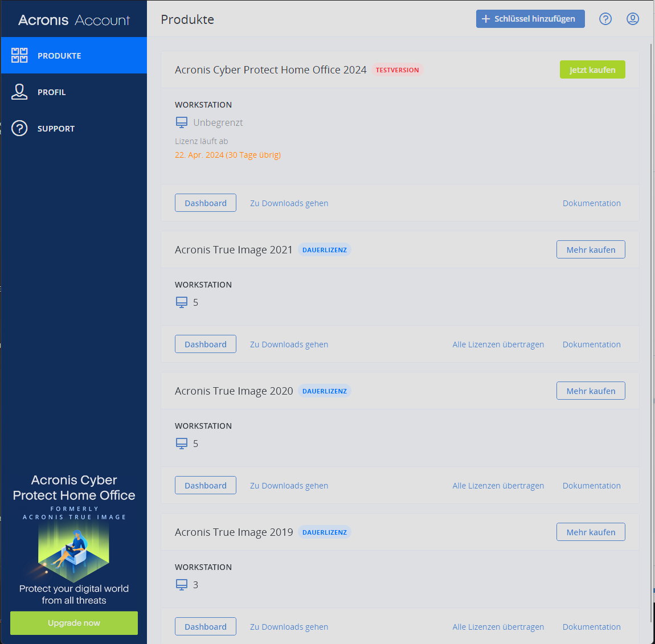This screenshot has height=644, width=655.
Task: Click the workstation monitor icon for True Image 2019
Action: 181,585
